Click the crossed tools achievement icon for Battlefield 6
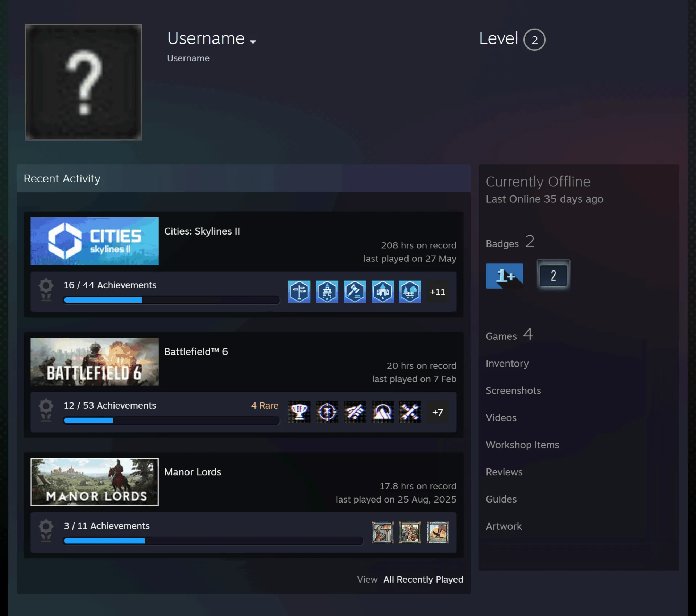 [410, 412]
